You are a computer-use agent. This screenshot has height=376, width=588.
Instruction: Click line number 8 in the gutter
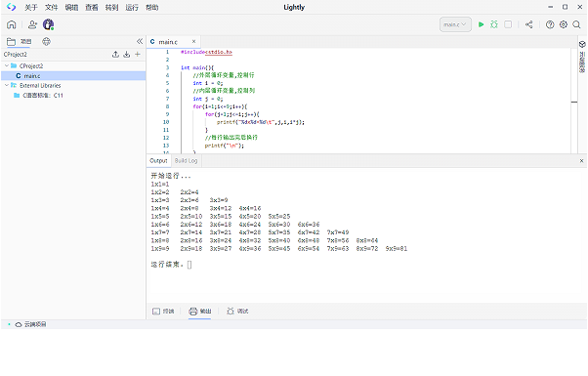pyautogui.click(x=167, y=106)
